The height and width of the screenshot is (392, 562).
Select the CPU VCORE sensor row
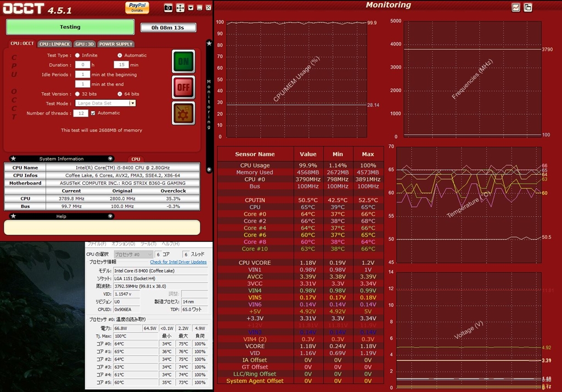tap(300, 263)
